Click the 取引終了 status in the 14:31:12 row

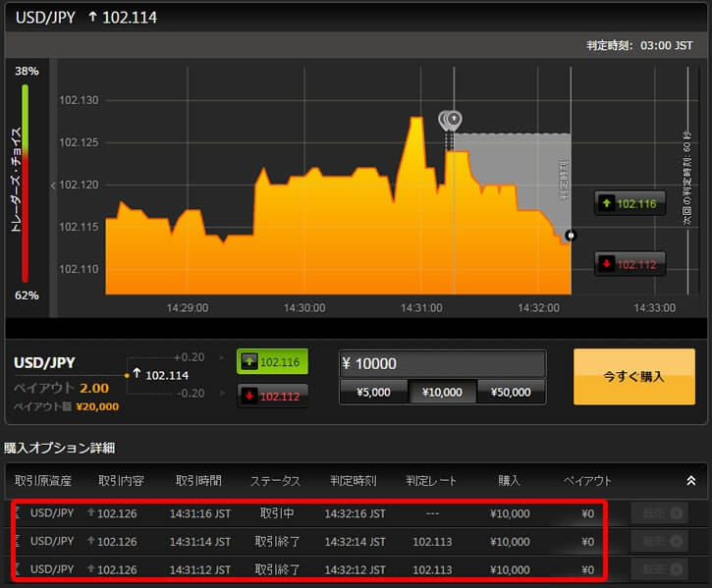click(x=277, y=569)
